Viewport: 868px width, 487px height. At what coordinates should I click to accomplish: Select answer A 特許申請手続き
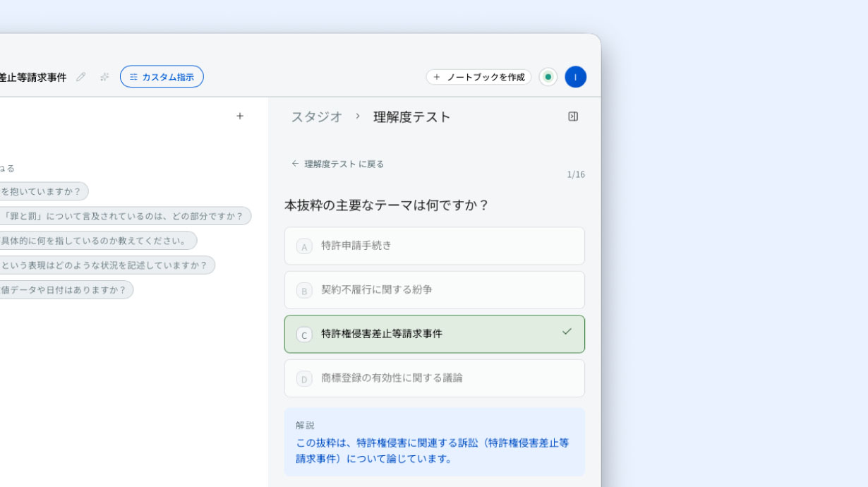point(435,246)
